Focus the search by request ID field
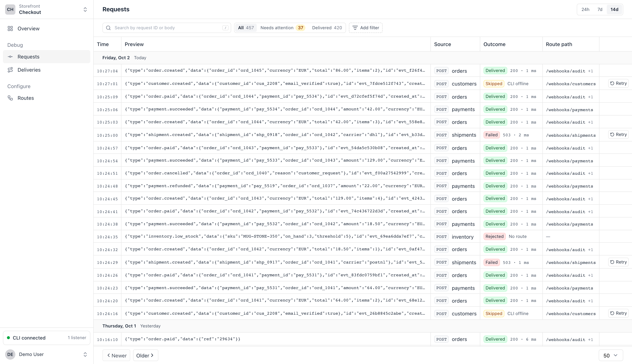The height and width of the screenshot is (364, 632). click(167, 28)
